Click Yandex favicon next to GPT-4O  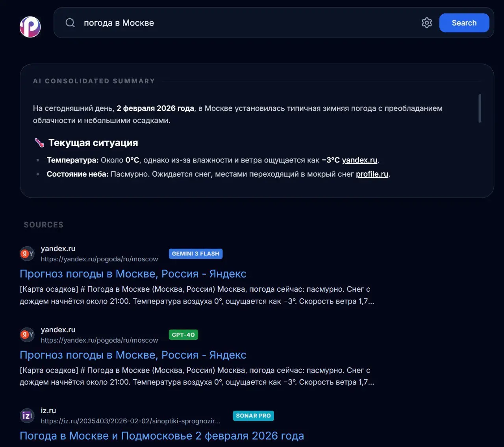coord(27,335)
